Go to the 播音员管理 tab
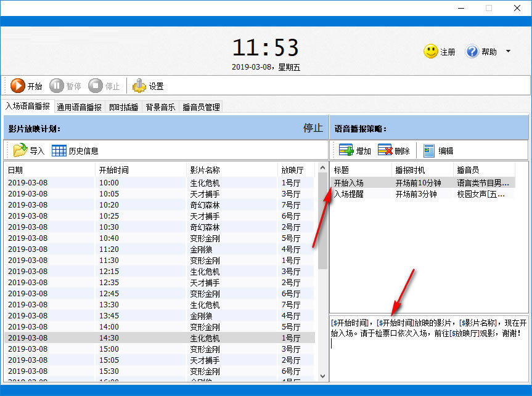The width and height of the screenshot is (532, 396). coord(201,107)
